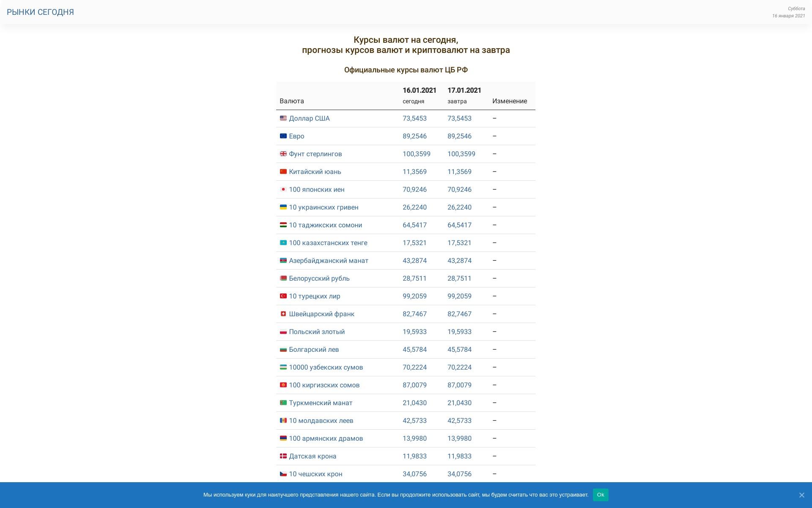Click today's Swiss franc rate 82,7467

pos(414,314)
